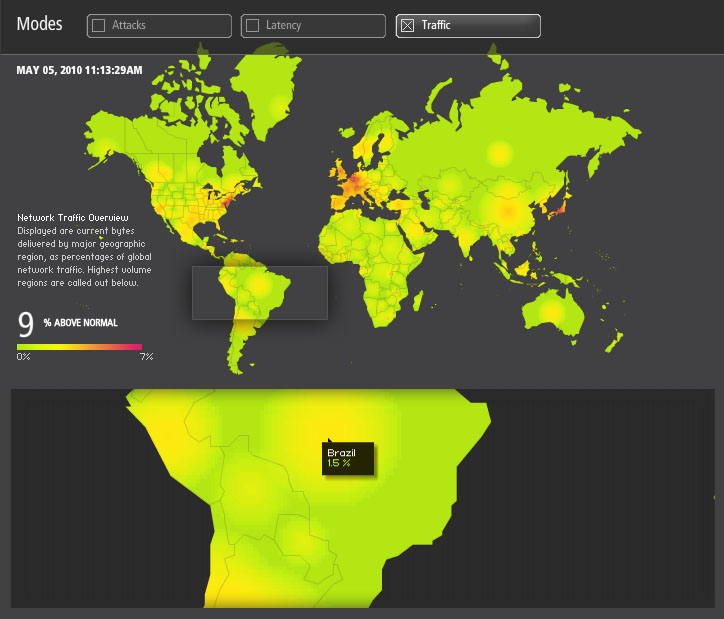This screenshot has width=724, height=619.
Task: Click the South America zoom selection box
Action: pyautogui.click(x=259, y=293)
